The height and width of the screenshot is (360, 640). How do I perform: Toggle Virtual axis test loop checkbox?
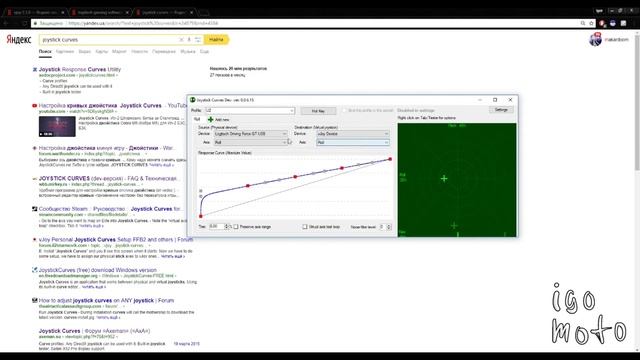pos(305,227)
